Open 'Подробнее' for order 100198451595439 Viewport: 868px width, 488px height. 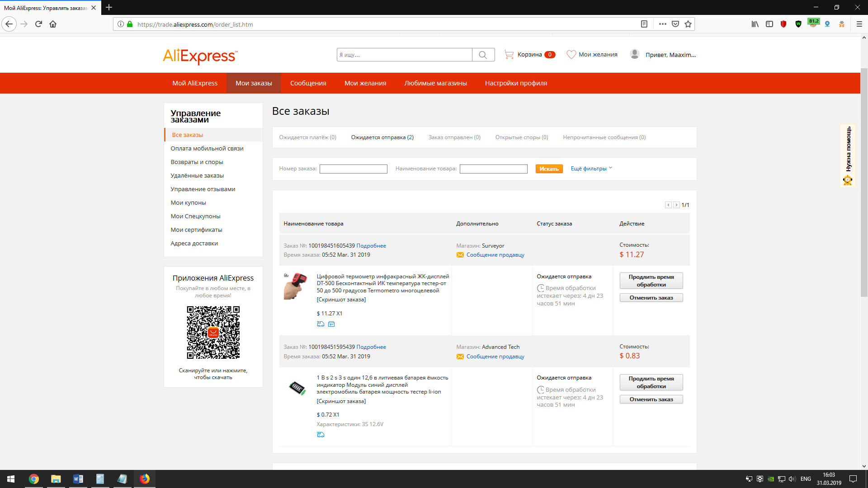tap(371, 347)
